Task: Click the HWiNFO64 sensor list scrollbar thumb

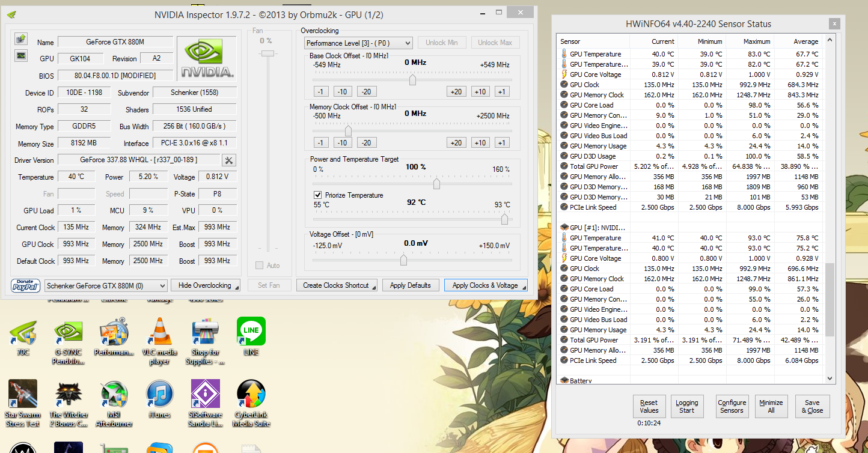Action: pyautogui.click(x=830, y=299)
